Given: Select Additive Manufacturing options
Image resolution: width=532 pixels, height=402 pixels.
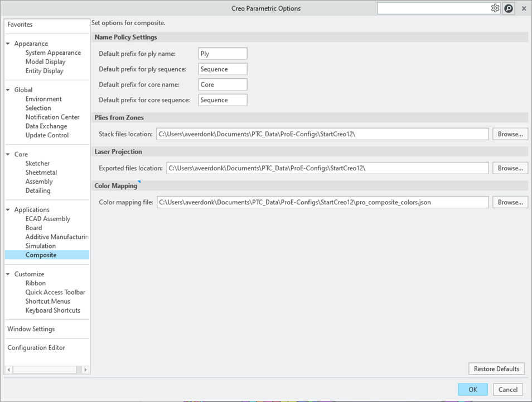Looking at the screenshot, I should pyautogui.click(x=57, y=237).
